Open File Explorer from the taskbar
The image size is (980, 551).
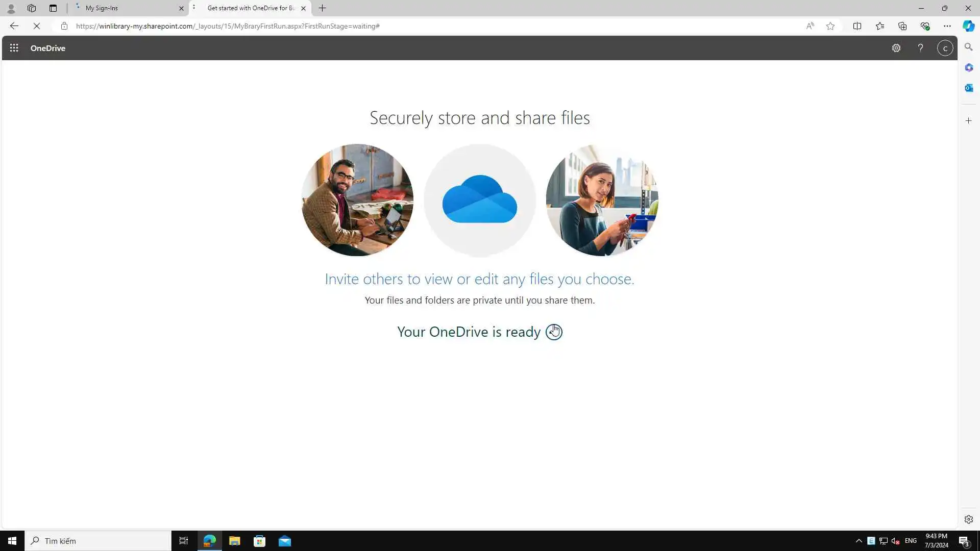point(235,541)
